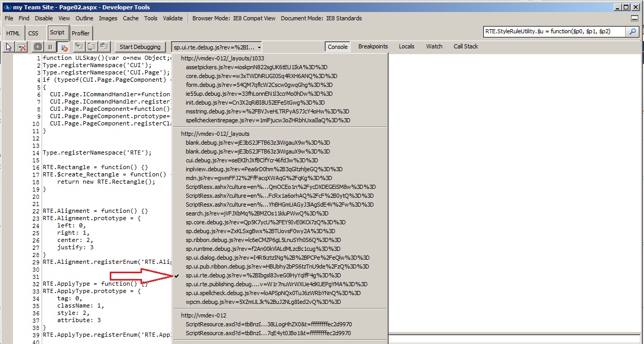Select the Step Over icon
Image resolution: width=644 pixels, height=344 pixels.
[x=92, y=46]
